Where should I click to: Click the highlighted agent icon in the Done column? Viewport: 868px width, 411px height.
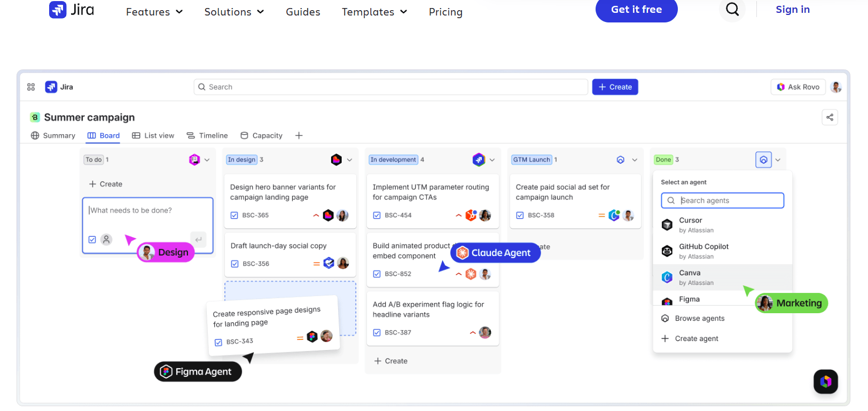tap(764, 159)
